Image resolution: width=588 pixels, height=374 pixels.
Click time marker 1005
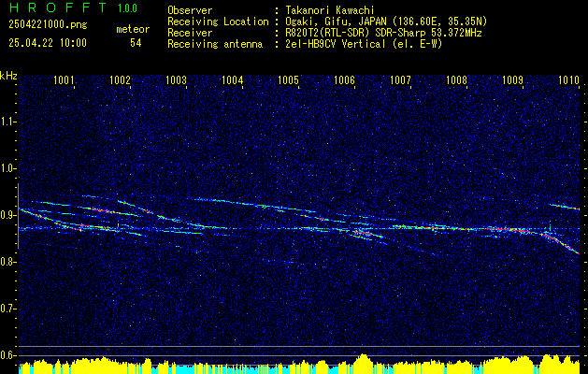coord(288,79)
